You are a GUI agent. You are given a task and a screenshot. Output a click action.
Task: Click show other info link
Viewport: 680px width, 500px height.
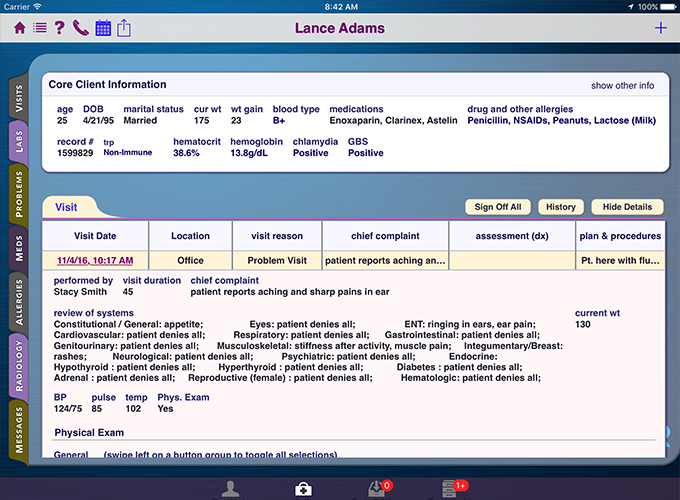[x=622, y=85]
